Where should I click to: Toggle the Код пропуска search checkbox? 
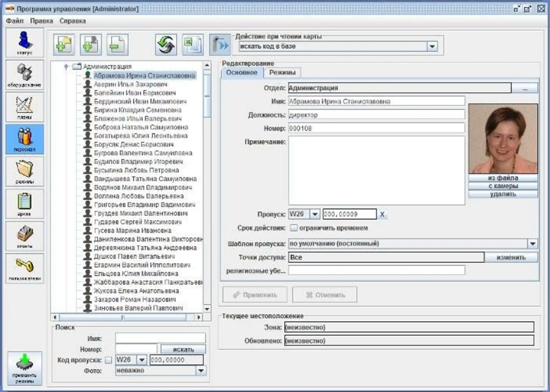coord(109,360)
